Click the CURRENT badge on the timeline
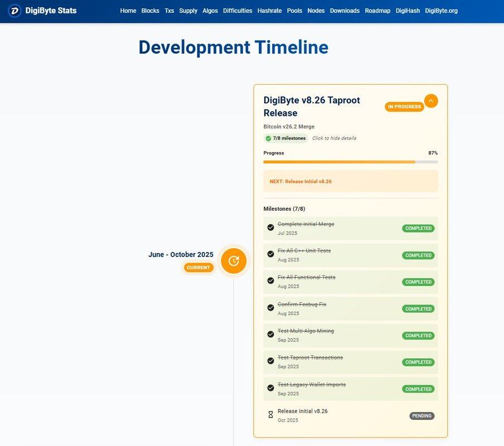 [198, 268]
